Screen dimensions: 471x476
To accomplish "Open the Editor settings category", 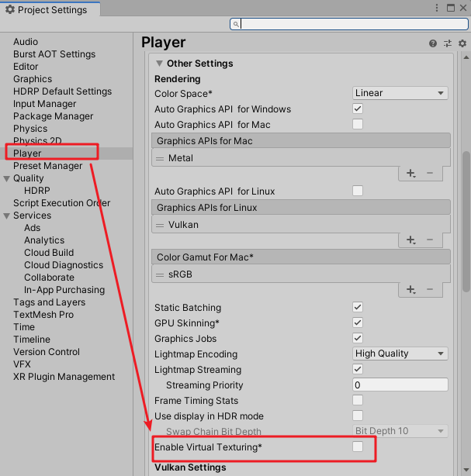I will 26,67.
